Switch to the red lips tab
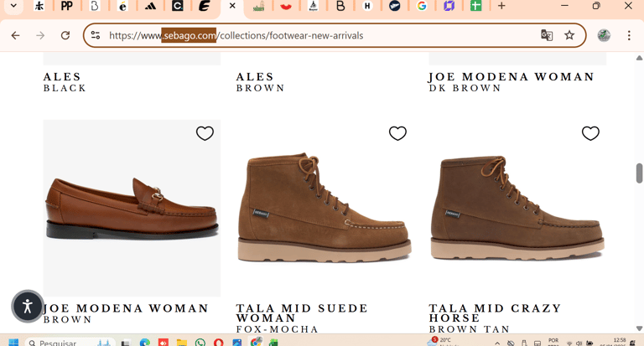 286,6
